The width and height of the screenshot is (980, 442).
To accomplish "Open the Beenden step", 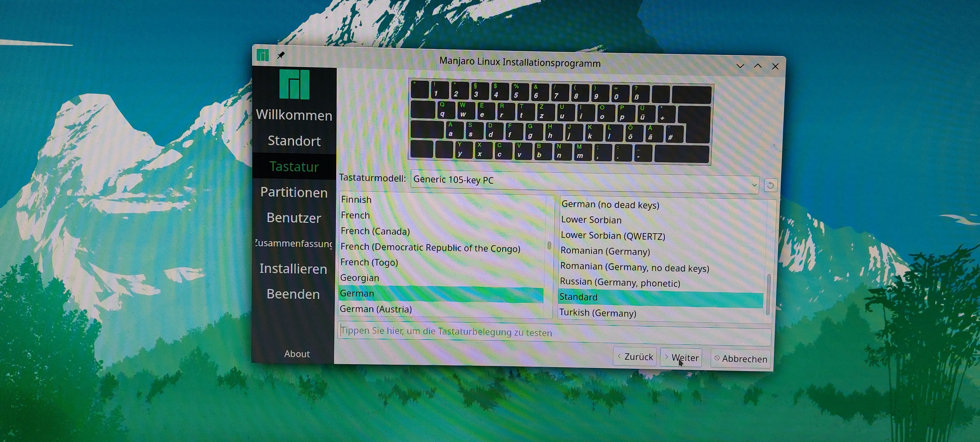I will [293, 294].
